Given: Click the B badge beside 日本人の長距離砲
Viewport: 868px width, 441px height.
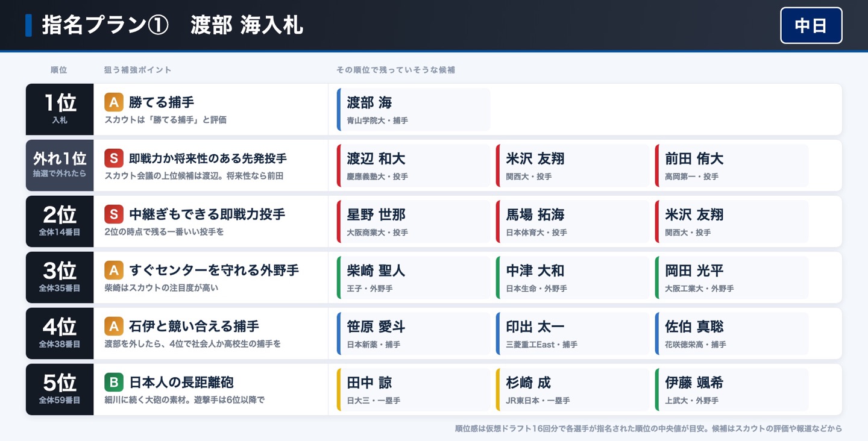Looking at the screenshot, I should [114, 383].
